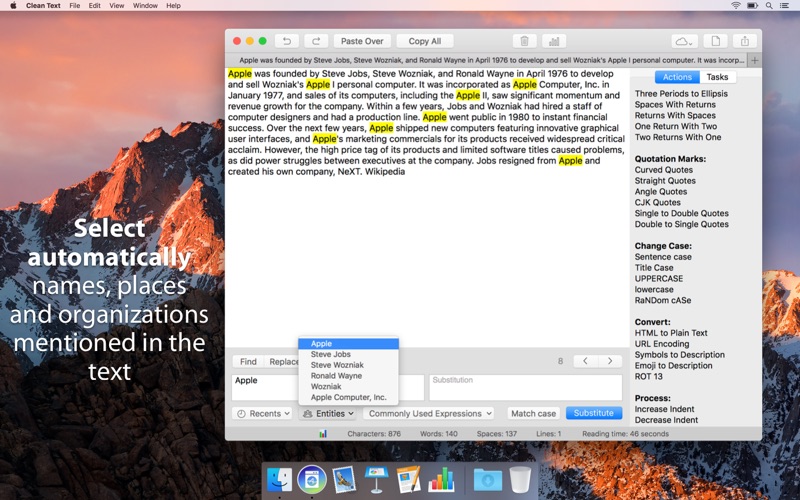800x500 pixels.
Task: Switch to the Actions tab
Action: point(677,77)
